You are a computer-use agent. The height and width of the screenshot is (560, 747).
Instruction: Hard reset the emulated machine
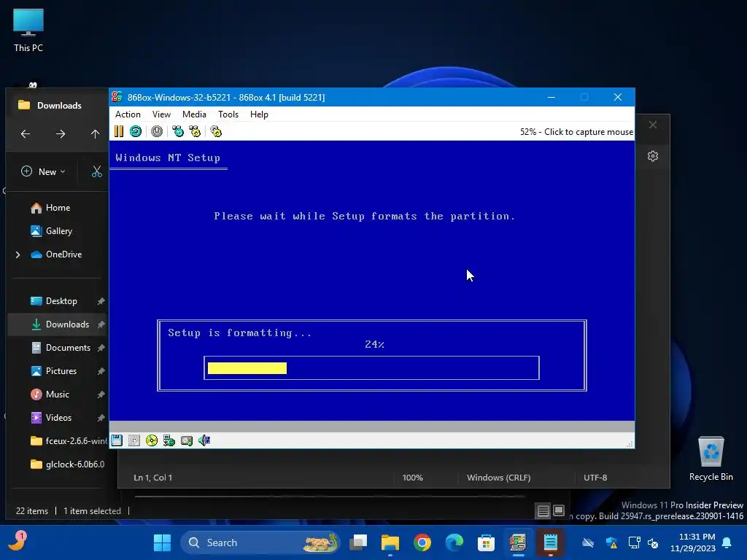(x=136, y=131)
